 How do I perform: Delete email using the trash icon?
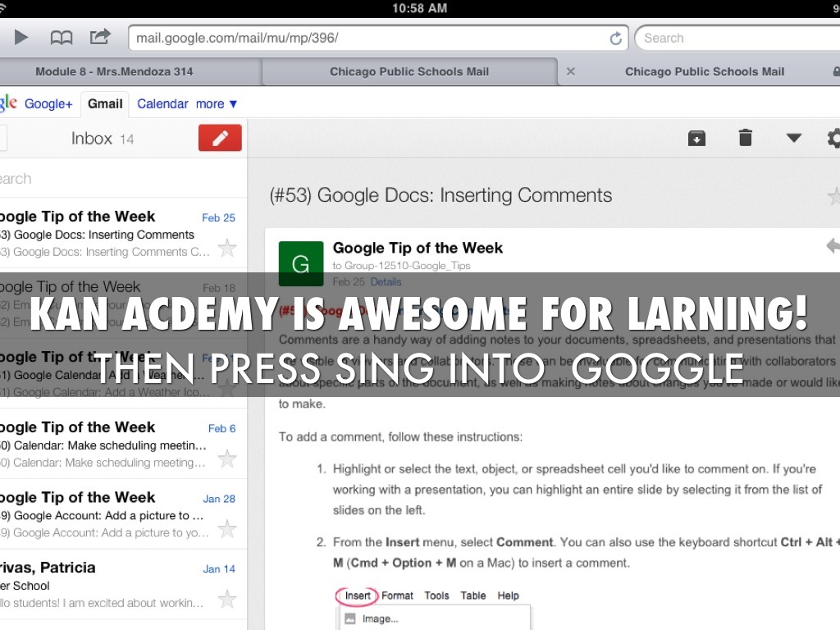[745, 138]
